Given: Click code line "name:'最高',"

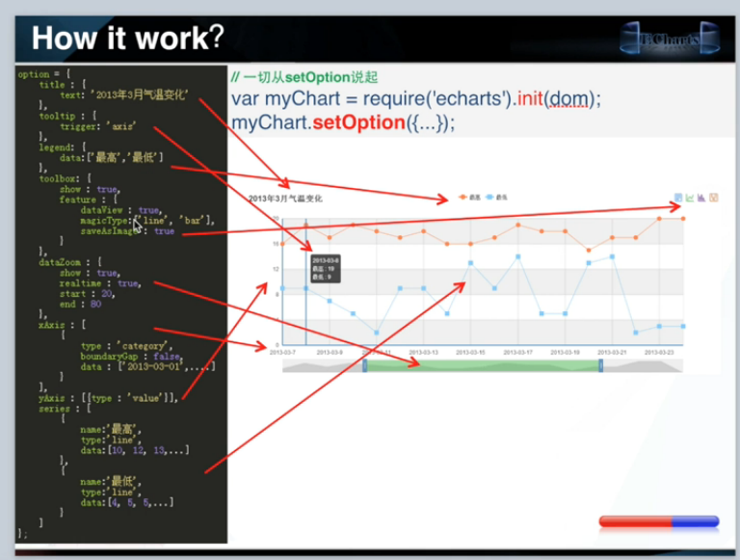Looking at the screenshot, I should click(x=111, y=429).
